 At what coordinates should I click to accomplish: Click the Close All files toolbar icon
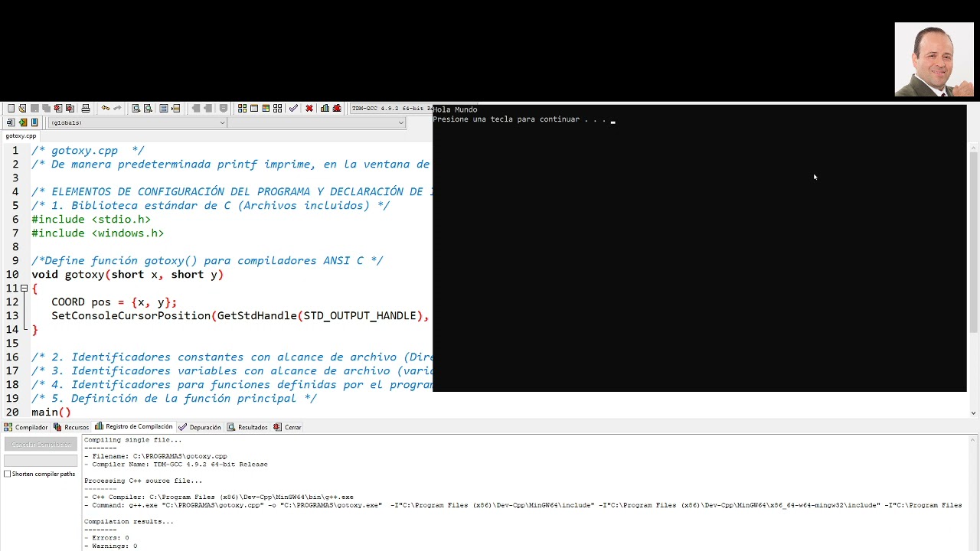pos(70,108)
